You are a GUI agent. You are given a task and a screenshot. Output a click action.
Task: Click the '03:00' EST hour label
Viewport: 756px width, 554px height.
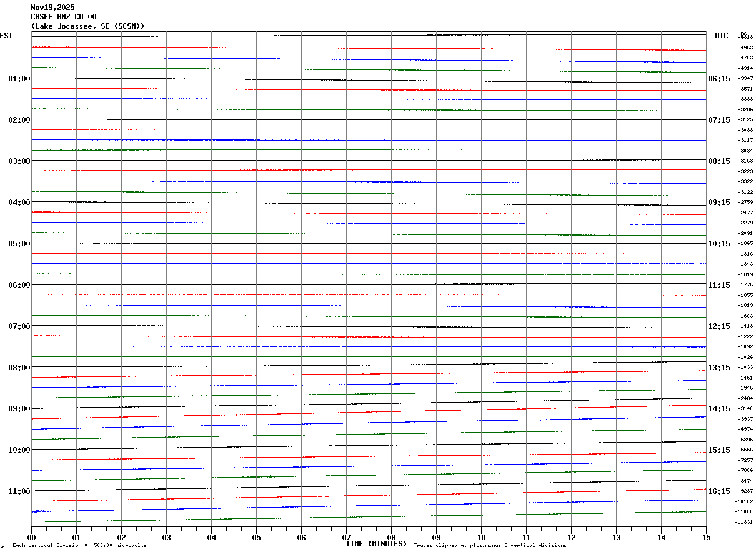click(19, 161)
